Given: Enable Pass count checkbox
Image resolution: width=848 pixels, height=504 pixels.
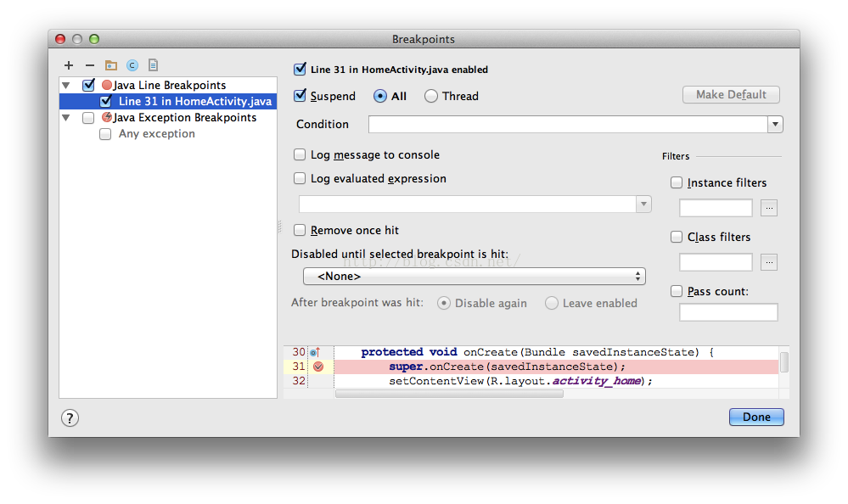Looking at the screenshot, I should tap(677, 292).
